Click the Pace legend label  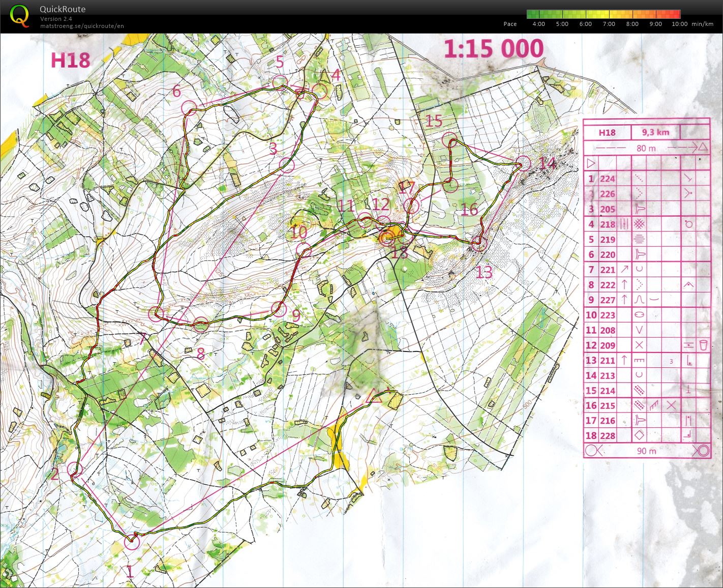pyautogui.click(x=510, y=24)
